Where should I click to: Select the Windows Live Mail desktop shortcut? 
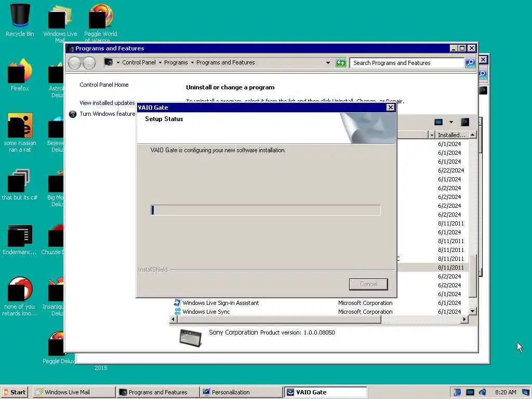60,23
